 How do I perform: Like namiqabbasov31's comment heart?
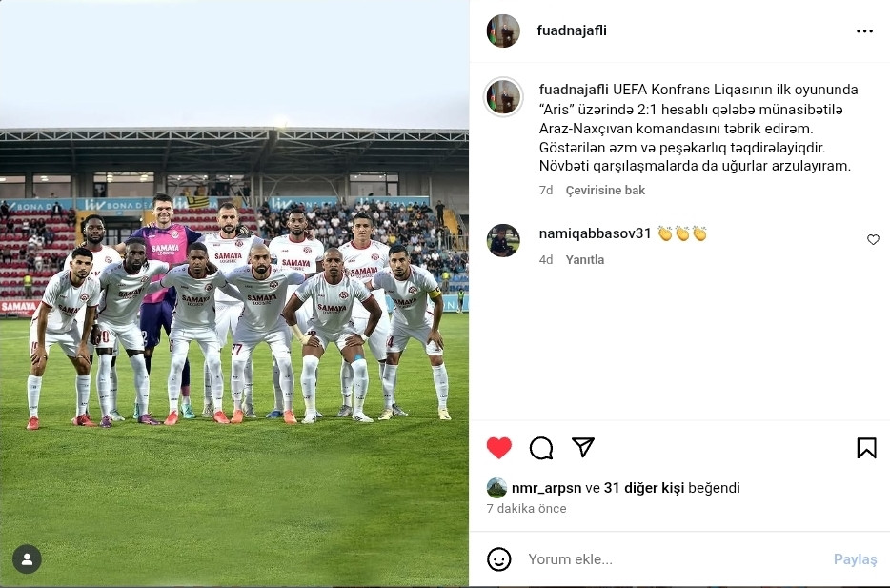(x=873, y=239)
